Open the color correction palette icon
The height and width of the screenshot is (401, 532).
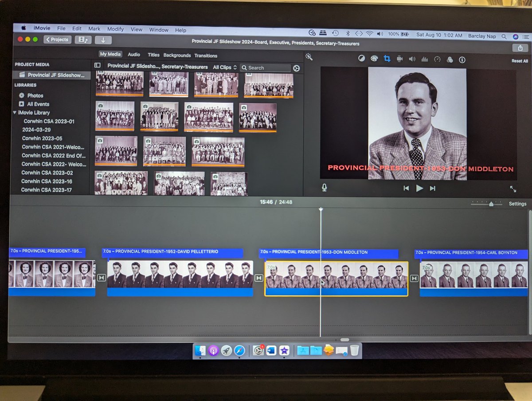pyautogui.click(x=374, y=59)
